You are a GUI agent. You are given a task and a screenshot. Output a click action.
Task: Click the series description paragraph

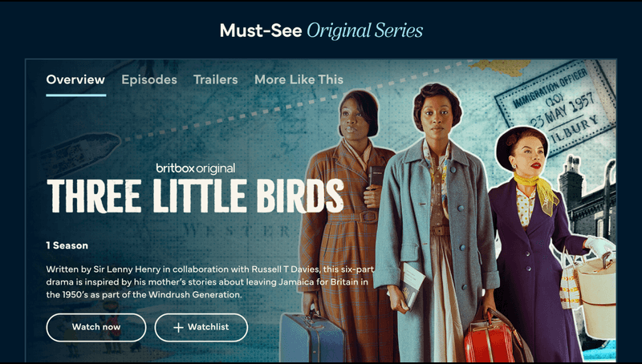tap(209, 281)
